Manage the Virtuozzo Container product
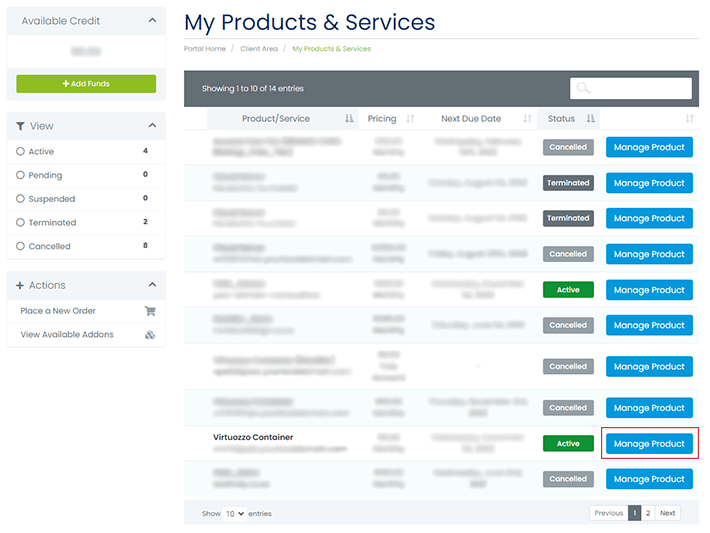This screenshot has width=710, height=533. click(649, 444)
